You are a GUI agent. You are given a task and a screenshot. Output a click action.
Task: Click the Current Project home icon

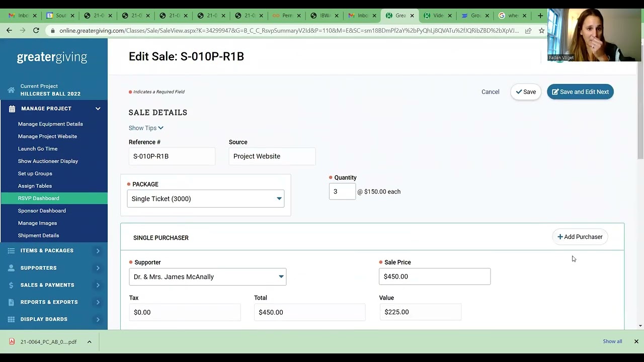point(11,90)
